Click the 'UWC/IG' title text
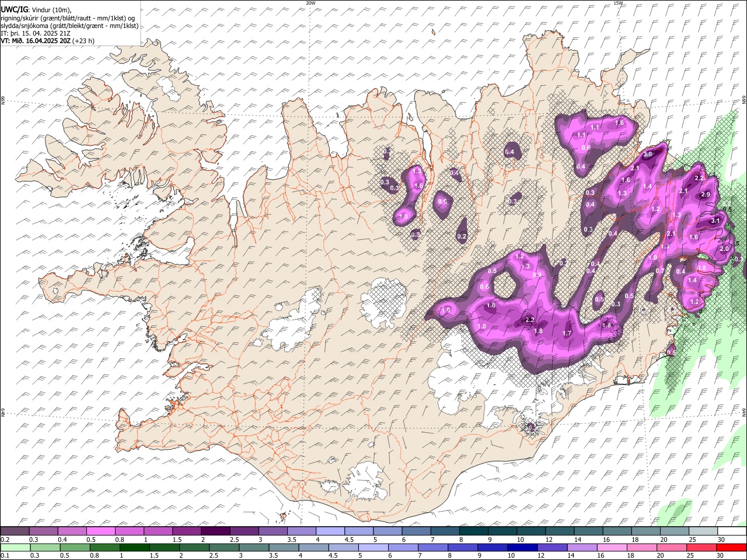Viewport: 747px width, 560px height. point(13,9)
